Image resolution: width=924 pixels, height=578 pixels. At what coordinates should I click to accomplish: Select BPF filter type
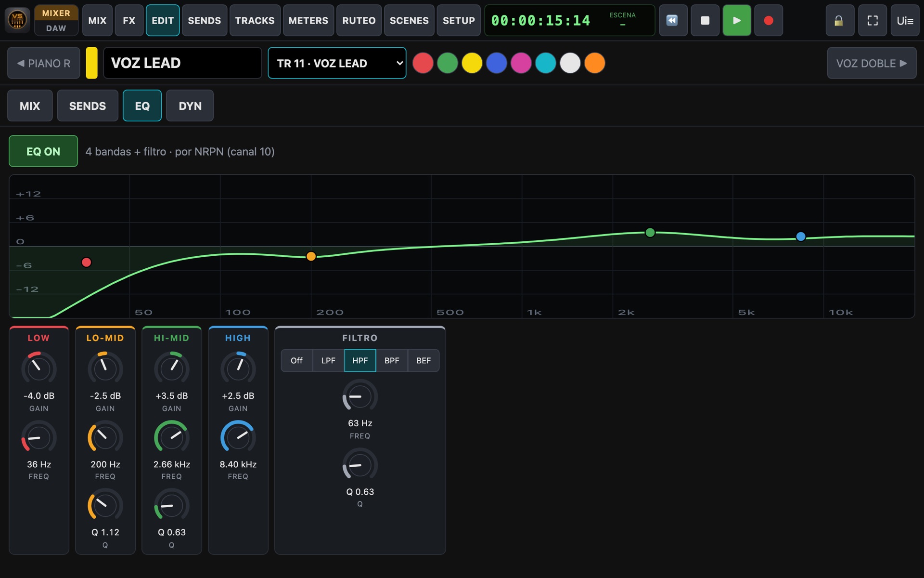[392, 360]
